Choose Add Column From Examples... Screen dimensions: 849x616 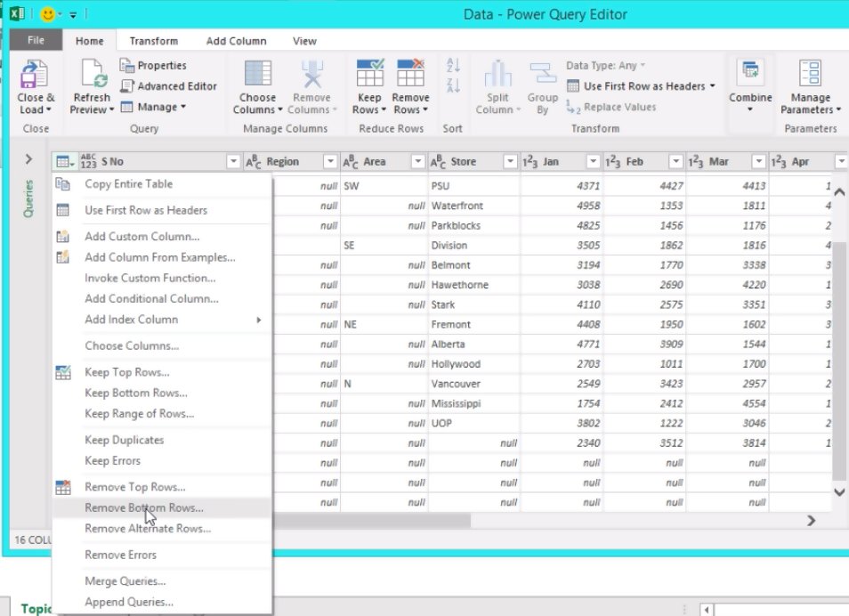160,257
